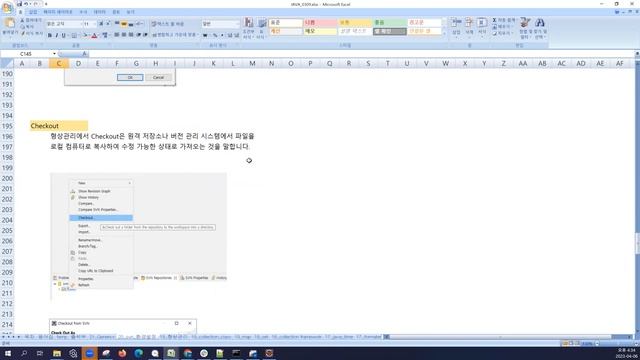Select all cells using the corner button
The width and height of the screenshot is (640, 360).
(7, 63)
